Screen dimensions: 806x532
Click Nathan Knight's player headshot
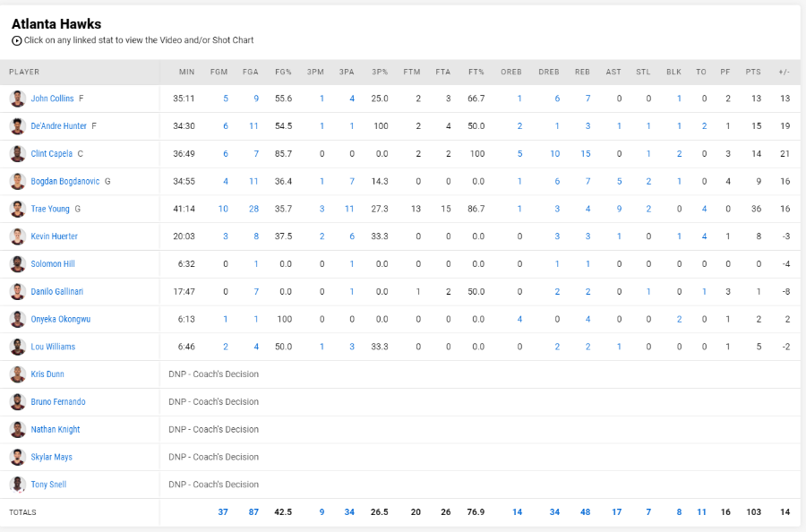[x=18, y=430]
